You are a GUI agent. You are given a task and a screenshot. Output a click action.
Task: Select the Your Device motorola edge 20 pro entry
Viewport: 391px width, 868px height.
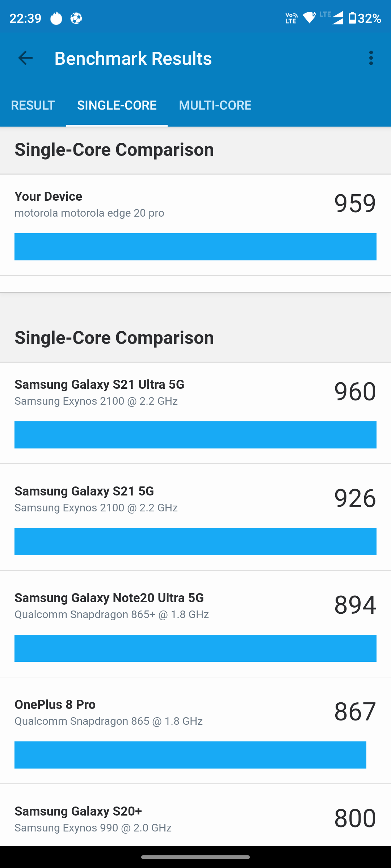195,225
